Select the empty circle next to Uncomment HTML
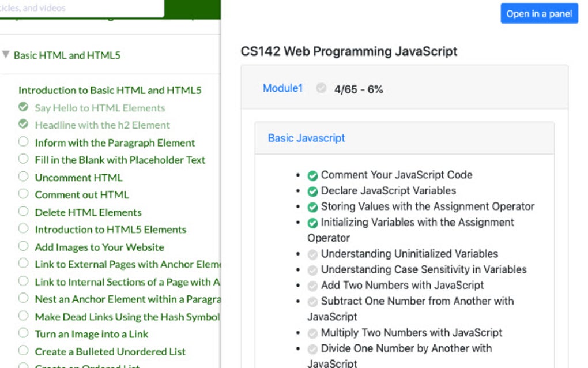This screenshot has width=588, height=368. pos(24,178)
